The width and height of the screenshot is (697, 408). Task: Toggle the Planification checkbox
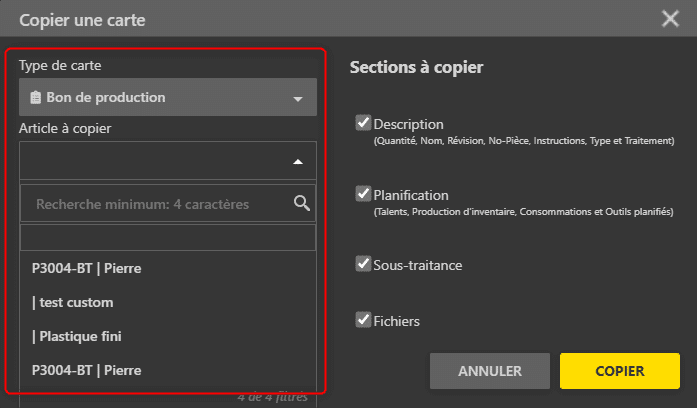coord(363,194)
